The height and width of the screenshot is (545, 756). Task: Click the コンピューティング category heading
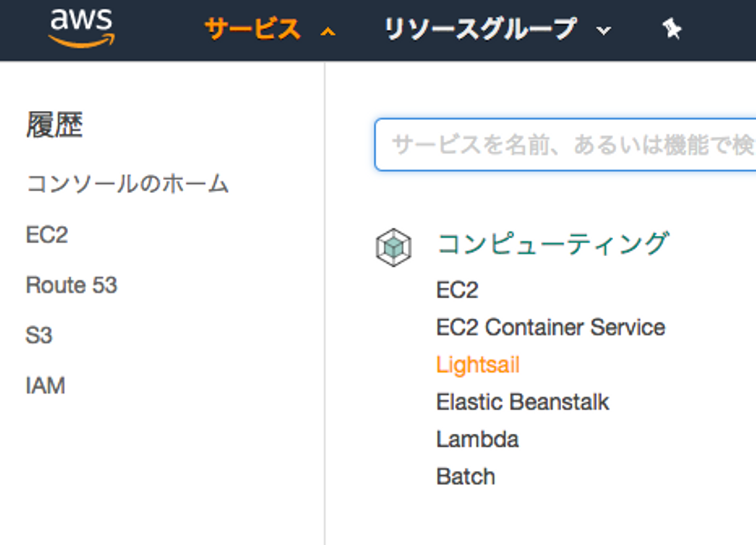pyautogui.click(x=553, y=244)
